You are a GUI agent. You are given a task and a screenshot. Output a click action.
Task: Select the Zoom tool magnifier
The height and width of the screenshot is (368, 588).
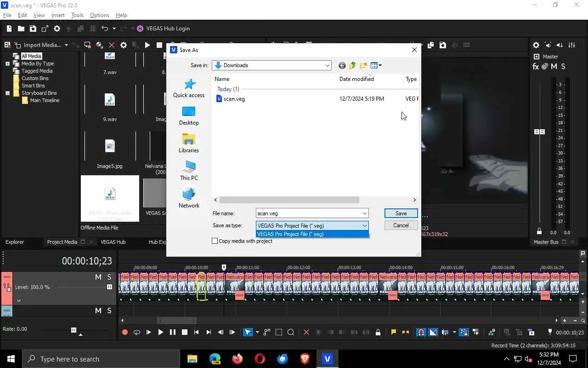[291, 332]
